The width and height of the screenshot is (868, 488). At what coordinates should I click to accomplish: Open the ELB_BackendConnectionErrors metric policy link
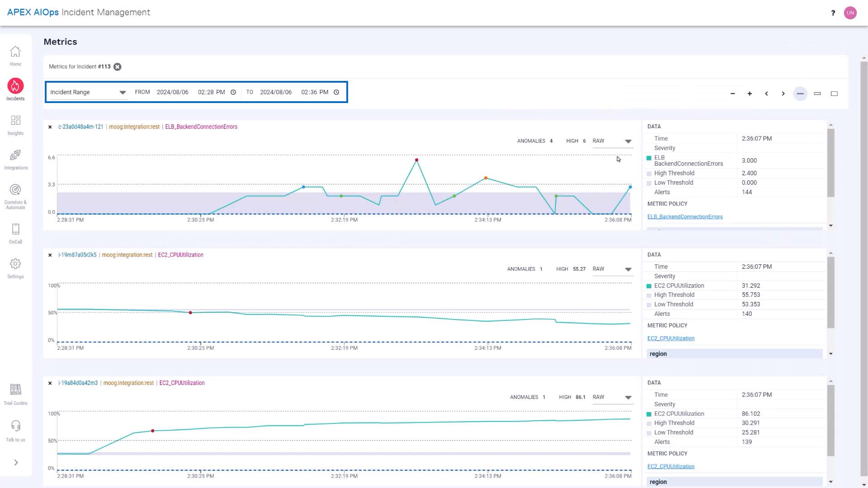[685, 217]
